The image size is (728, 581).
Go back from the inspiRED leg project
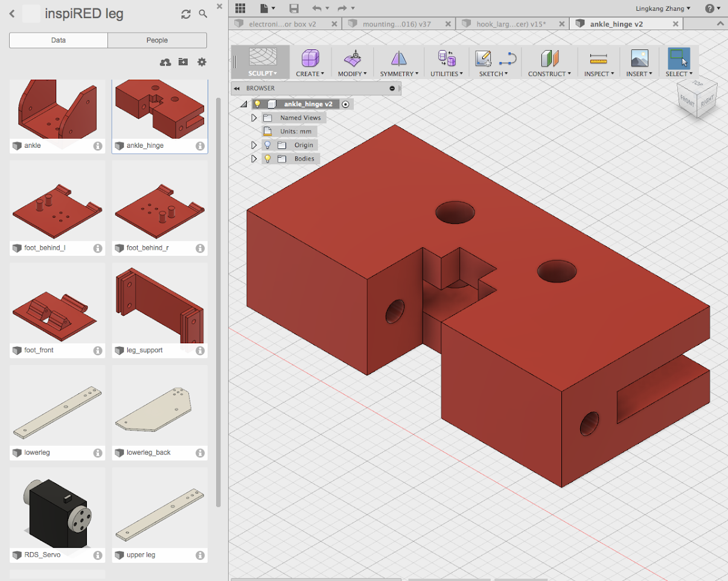click(x=12, y=13)
